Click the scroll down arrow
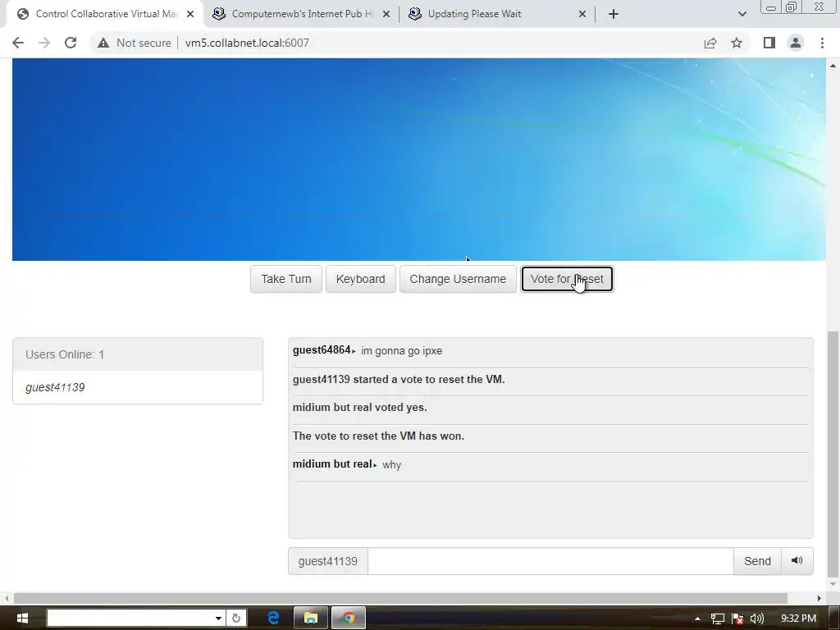Image resolution: width=840 pixels, height=630 pixels. (833, 584)
